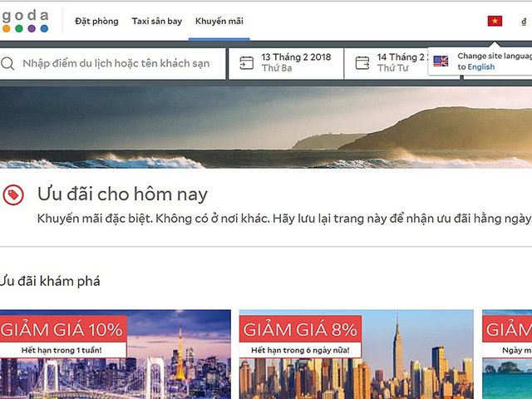Click the destination or hotel search field
532x399 pixels.
[112, 63]
